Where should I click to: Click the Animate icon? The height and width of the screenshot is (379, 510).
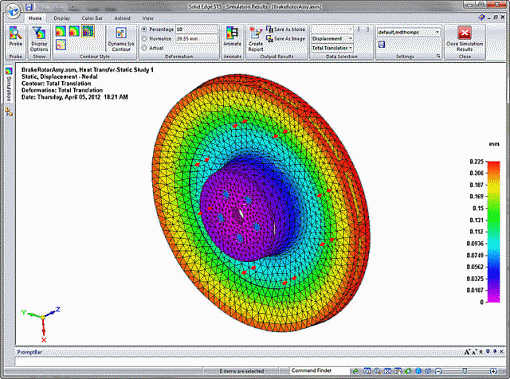[x=232, y=37]
